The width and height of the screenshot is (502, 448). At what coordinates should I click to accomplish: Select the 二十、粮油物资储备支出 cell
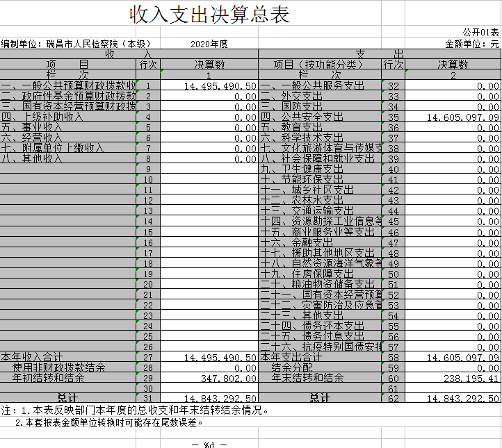pos(320,284)
